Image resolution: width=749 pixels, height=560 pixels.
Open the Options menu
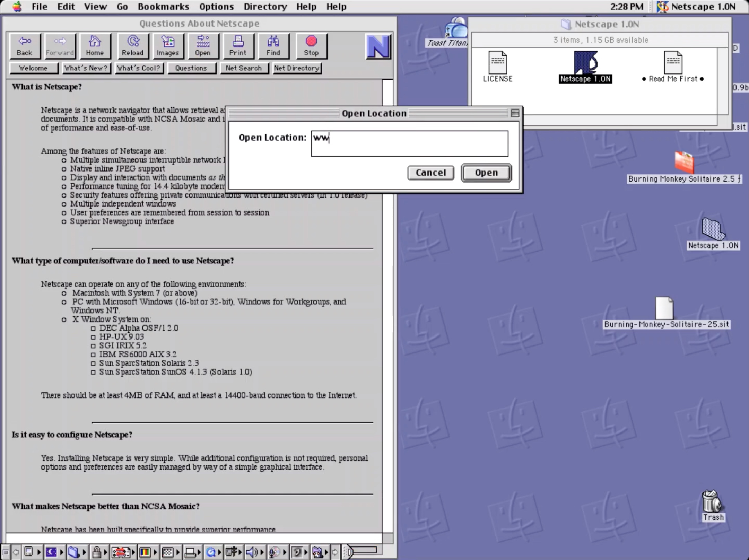click(216, 7)
